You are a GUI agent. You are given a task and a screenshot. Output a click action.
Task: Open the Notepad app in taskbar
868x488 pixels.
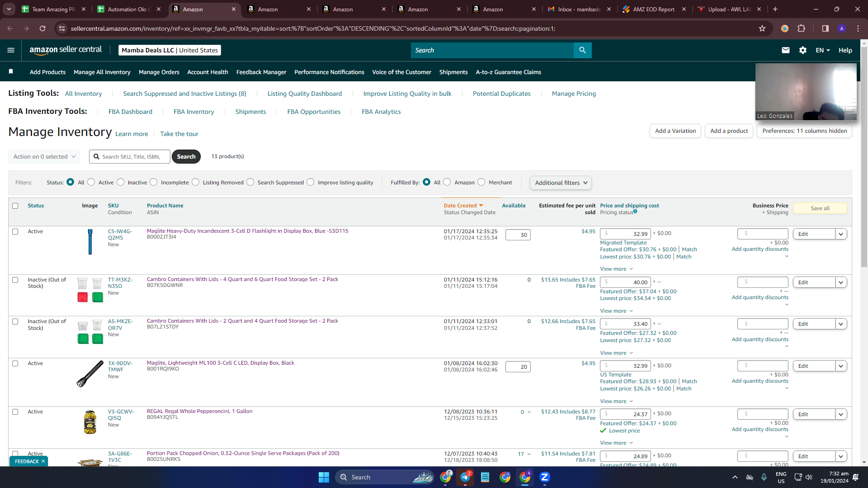[x=485, y=477]
